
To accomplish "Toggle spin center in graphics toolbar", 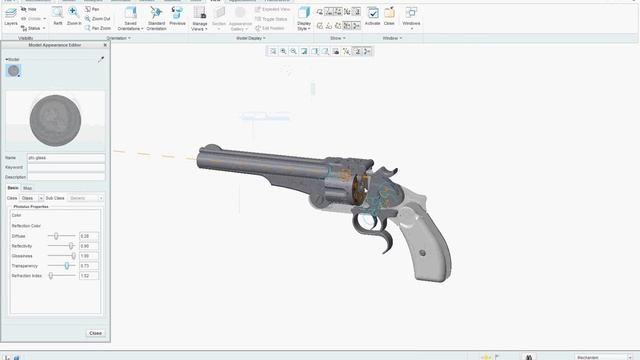I will 367,51.
